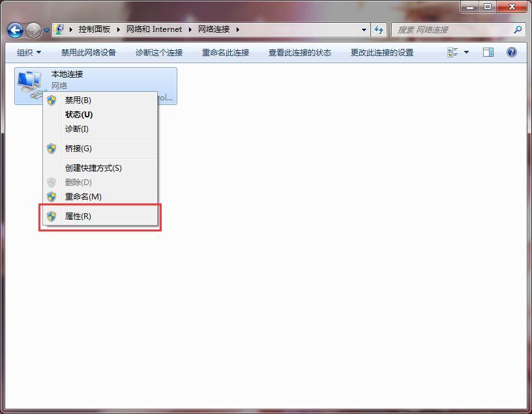Click the 搜索 网络连接 search field
The width and height of the screenshot is (532, 414).
pyautogui.click(x=453, y=30)
